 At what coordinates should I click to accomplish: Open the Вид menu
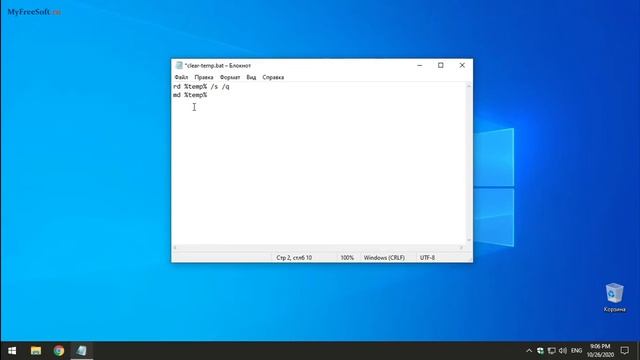(251, 77)
